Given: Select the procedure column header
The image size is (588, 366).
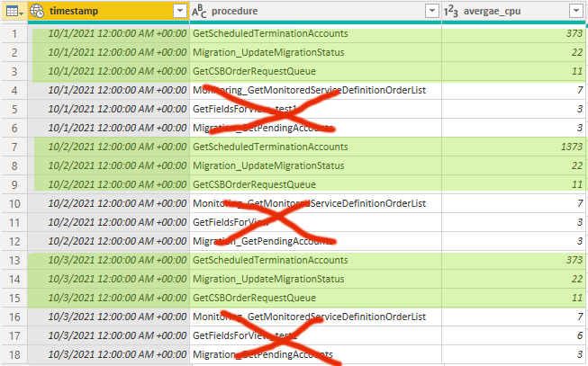Looking at the screenshot, I should (315, 11).
